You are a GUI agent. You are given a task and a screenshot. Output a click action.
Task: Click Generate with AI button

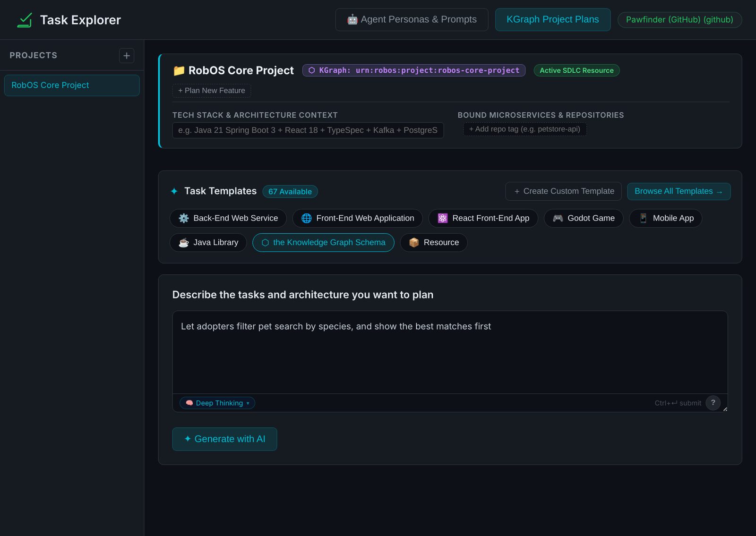pyautogui.click(x=225, y=439)
